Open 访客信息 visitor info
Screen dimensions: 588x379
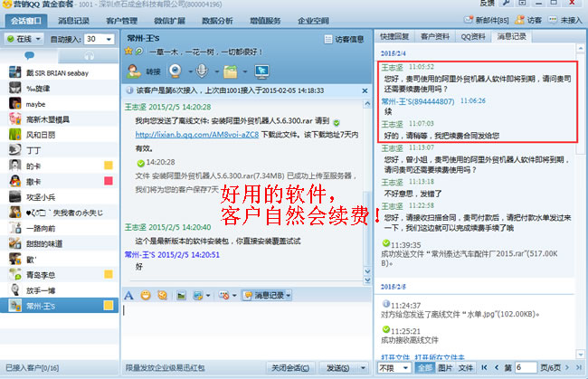[x=344, y=39]
